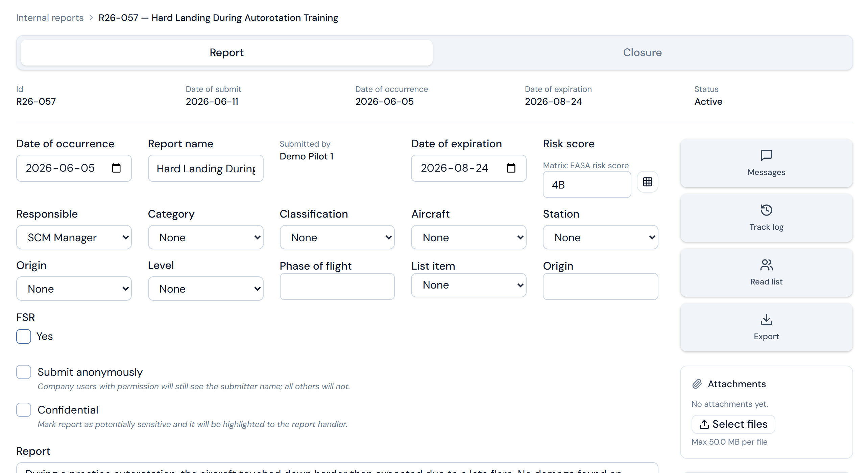Mark the report as Confidential
Viewport: 868px width, 473px height.
[24, 410]
